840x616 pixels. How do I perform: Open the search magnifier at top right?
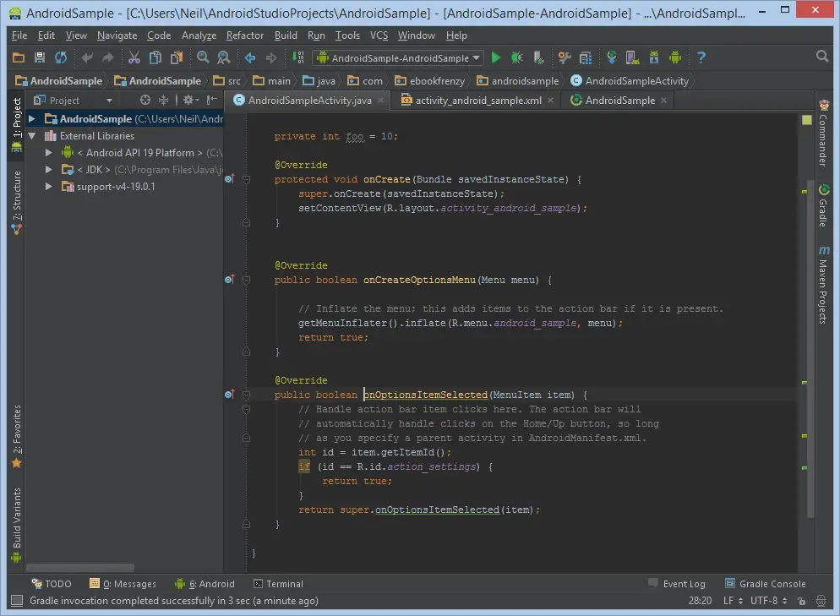point(822,57)
